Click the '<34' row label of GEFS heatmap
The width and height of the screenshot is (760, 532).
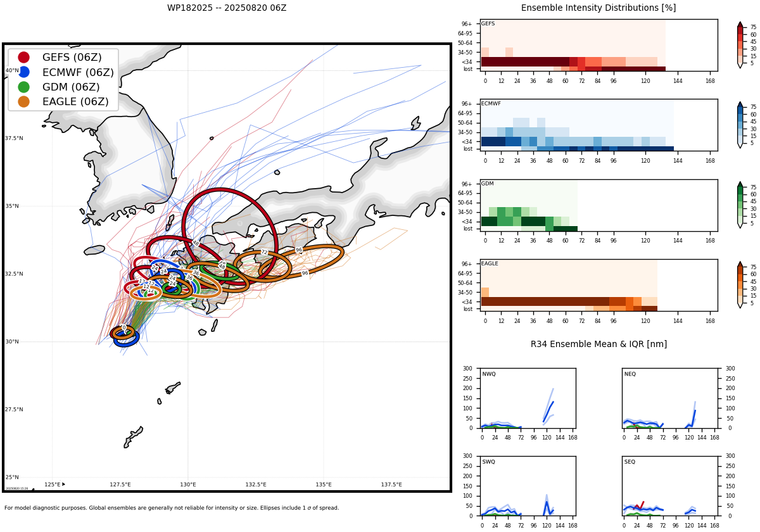click(468, 61)
